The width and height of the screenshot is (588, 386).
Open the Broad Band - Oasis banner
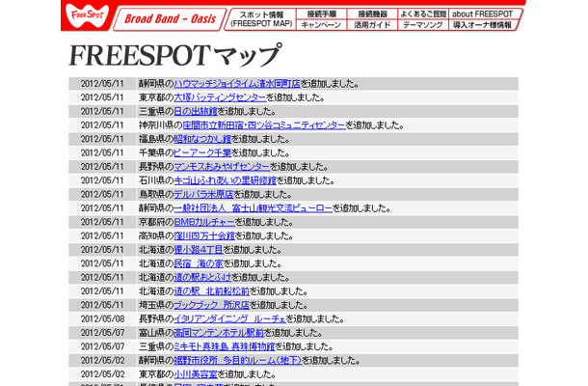170,19
